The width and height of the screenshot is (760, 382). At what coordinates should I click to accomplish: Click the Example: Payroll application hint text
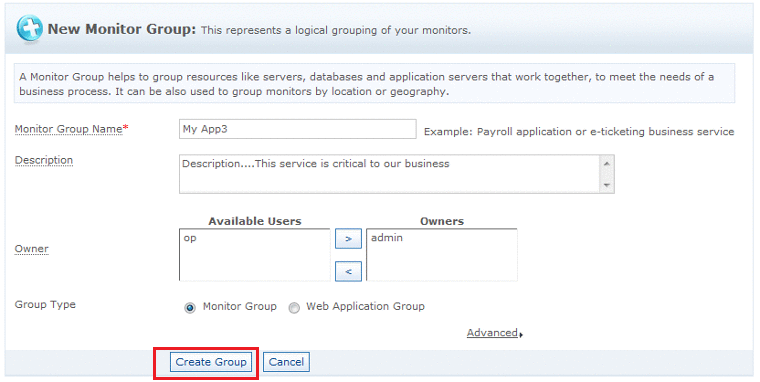[579, 132]
